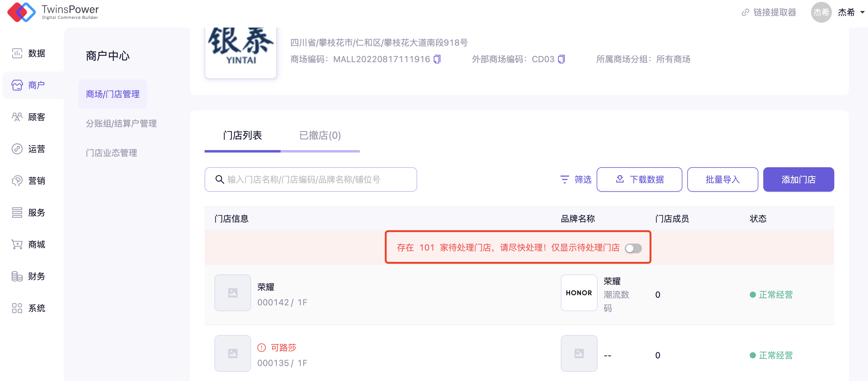Viewport: 868px width, 381px height.
Task: Click the 添加门店 button
Action: pyautogui.click(x=798, y=179)
